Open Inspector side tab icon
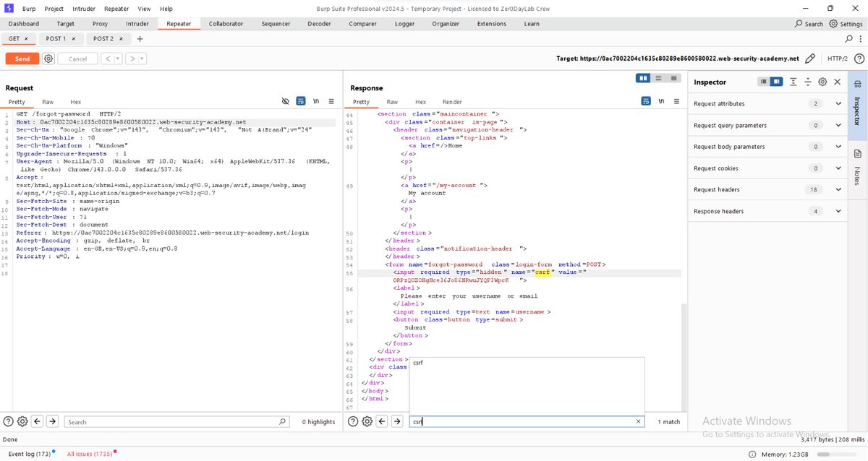The height and width of the screenshot is (461, 868). coord(858,85)
